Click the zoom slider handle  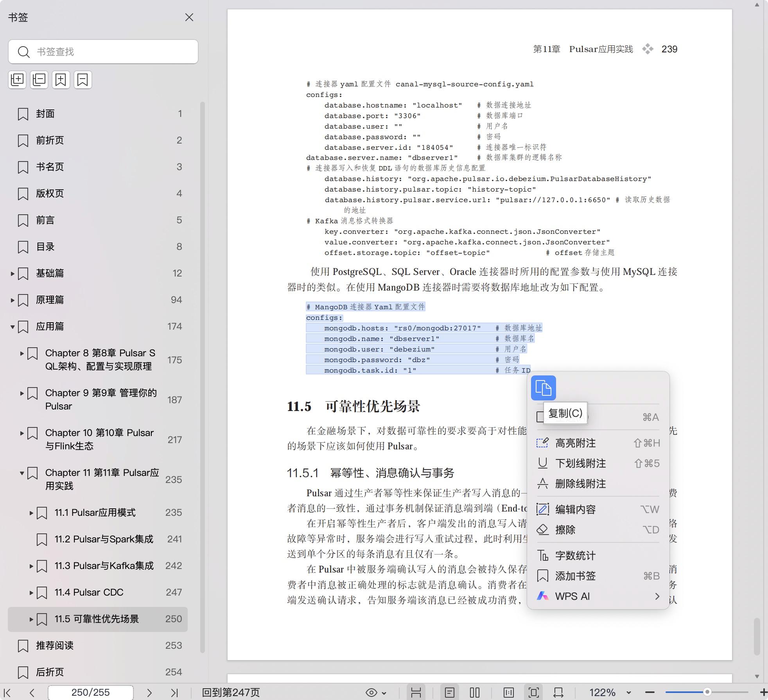[707, 692]
